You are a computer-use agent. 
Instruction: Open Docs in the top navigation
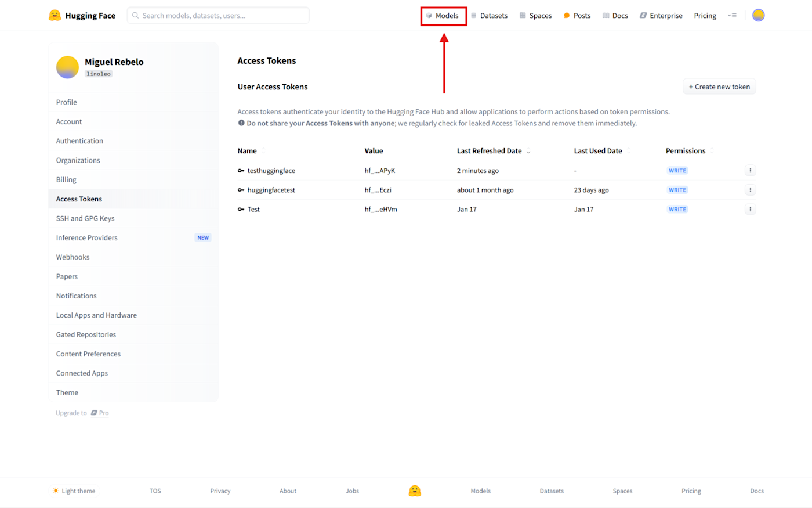pyautogui.click(x=615, y=16)
